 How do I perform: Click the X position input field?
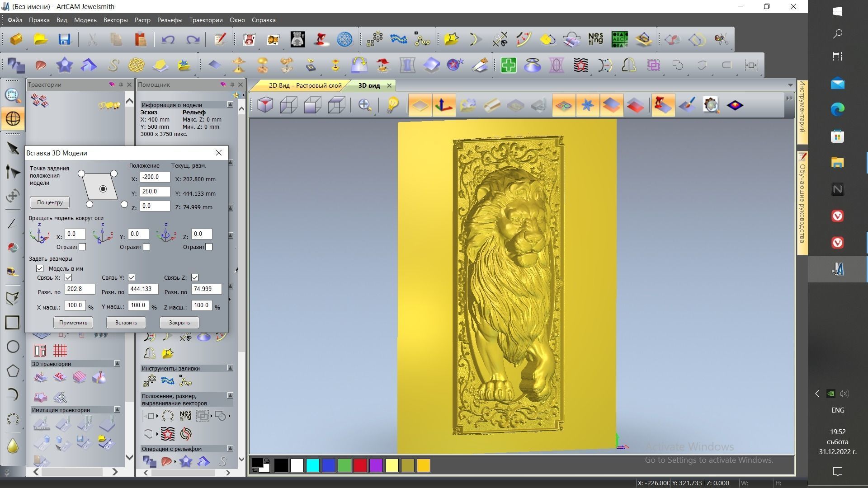pyautogui.click(x=155, y=177)
